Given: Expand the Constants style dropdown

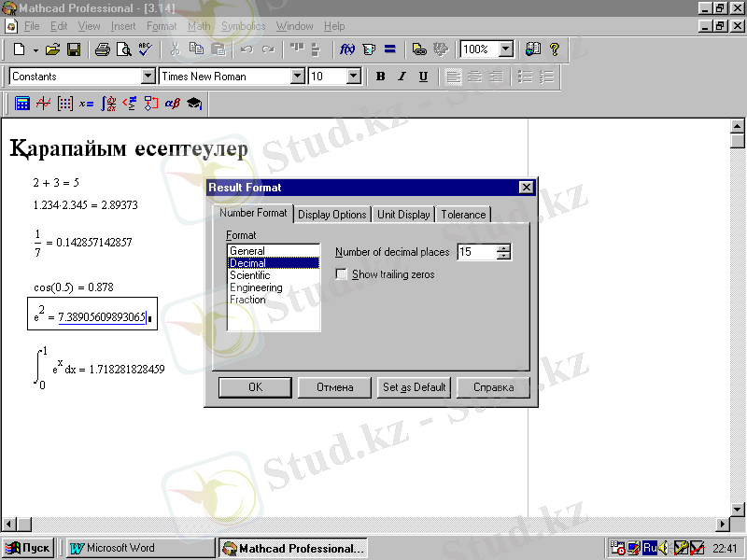Looking at the screenshot, I should coord(148,77).
